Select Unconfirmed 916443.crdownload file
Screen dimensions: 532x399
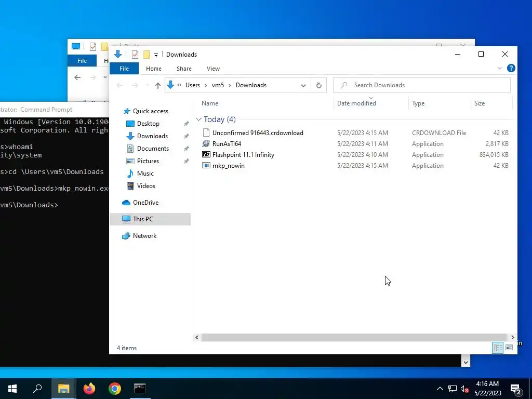point(258,132)
